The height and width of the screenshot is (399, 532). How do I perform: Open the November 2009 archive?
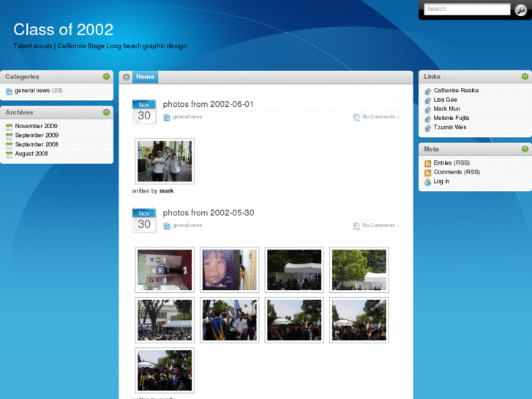36,126
